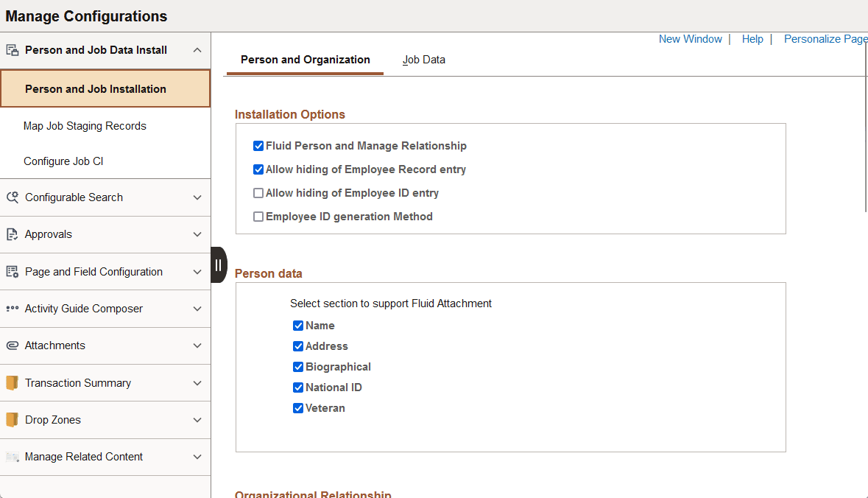The height and width of the screenshot is (498, 868).
Task: Select the Person and Job Data Install icon
Action: pos(13,49)
